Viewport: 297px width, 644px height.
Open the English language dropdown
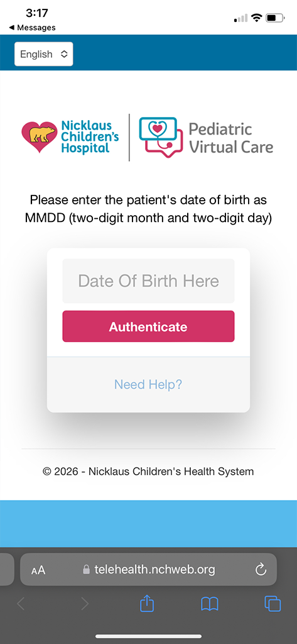44,54
